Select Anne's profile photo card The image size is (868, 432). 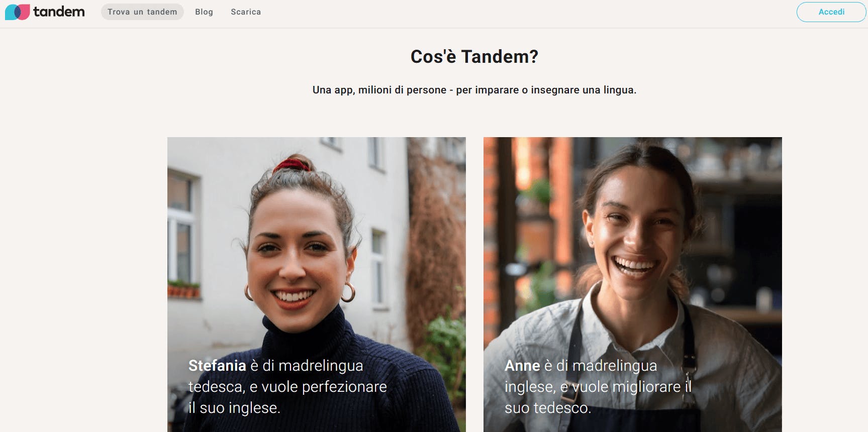[x=633, y=284]
